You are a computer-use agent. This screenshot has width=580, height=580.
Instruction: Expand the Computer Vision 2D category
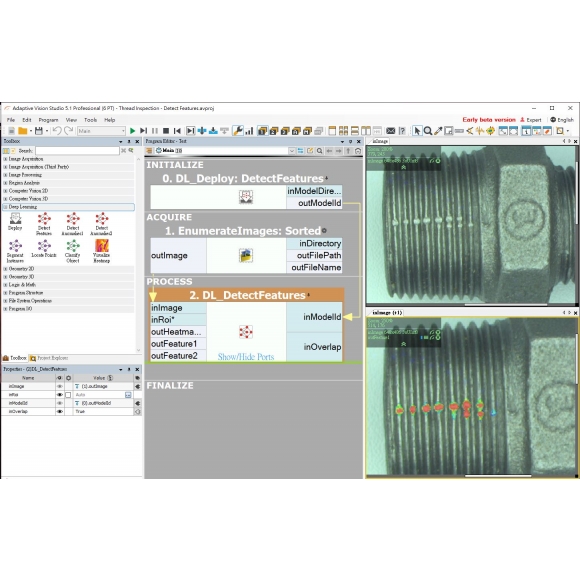coord(6,191)
